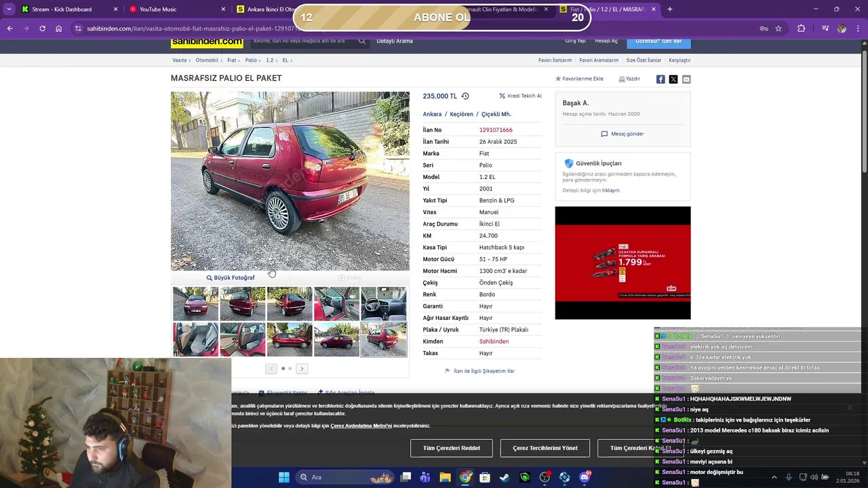Image resolution: width=868 pixels, height=488 pixels.
Task: Click the Keçiören location link
Action: click(461, 115)
